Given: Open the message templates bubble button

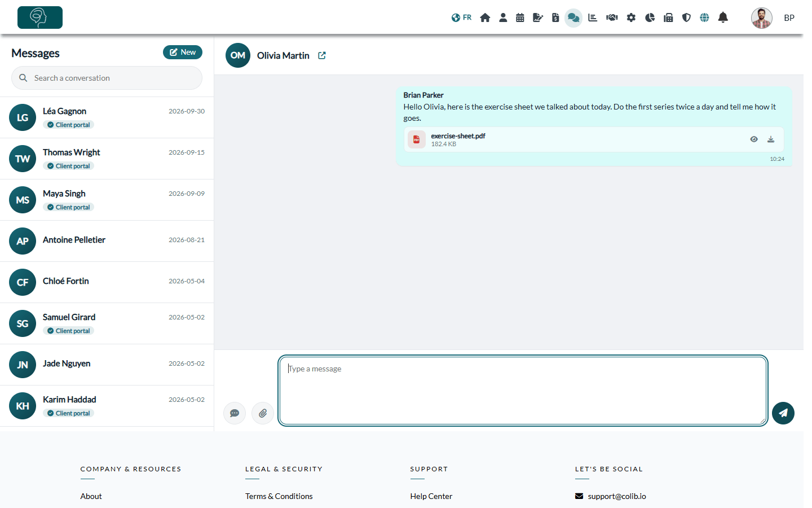Looking at the screenshot, I should (x=235, y=413).
